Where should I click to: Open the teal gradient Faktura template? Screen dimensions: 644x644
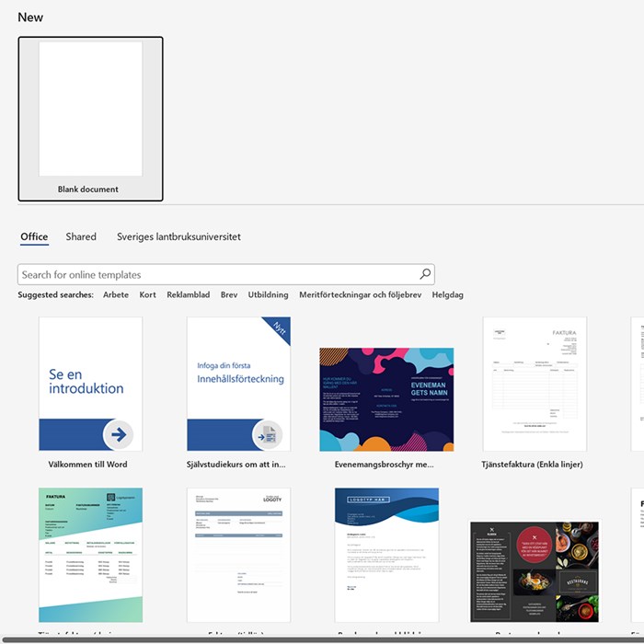tap(90, 555)
